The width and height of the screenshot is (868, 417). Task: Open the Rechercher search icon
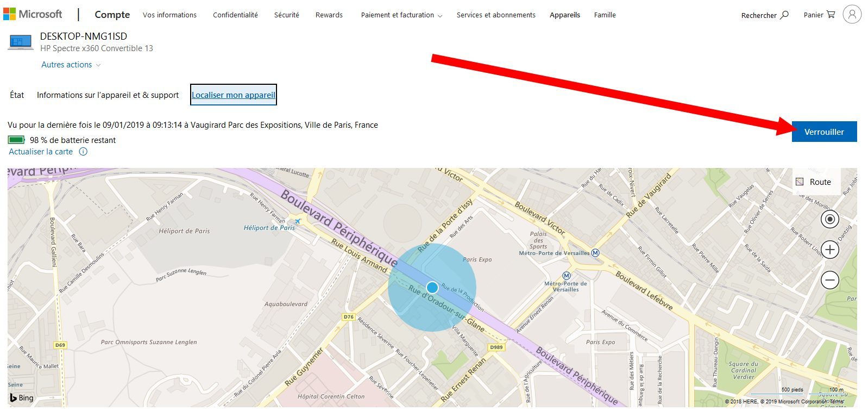tap(784, 15)
